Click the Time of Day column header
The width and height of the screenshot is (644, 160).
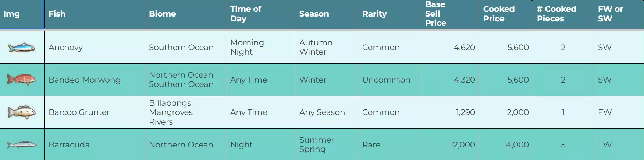point(246,14)
